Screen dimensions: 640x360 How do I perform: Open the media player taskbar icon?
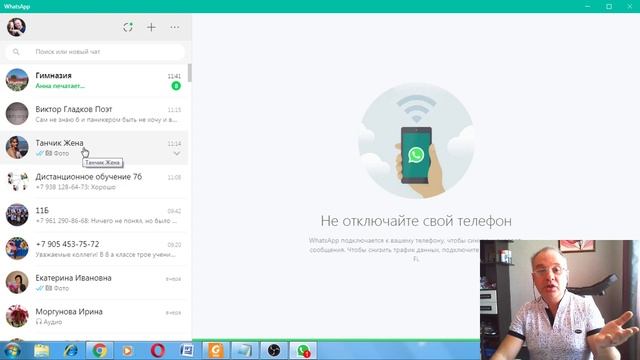127,351
